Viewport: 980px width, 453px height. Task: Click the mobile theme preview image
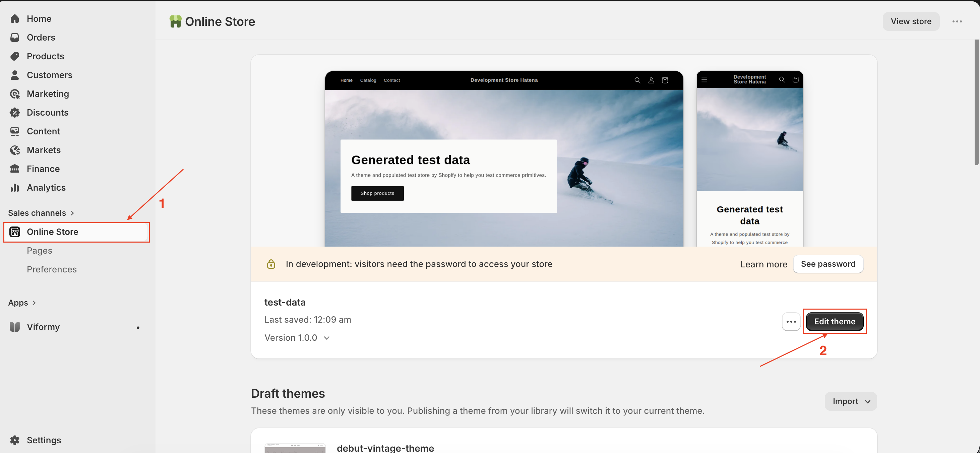coord(749,159)
